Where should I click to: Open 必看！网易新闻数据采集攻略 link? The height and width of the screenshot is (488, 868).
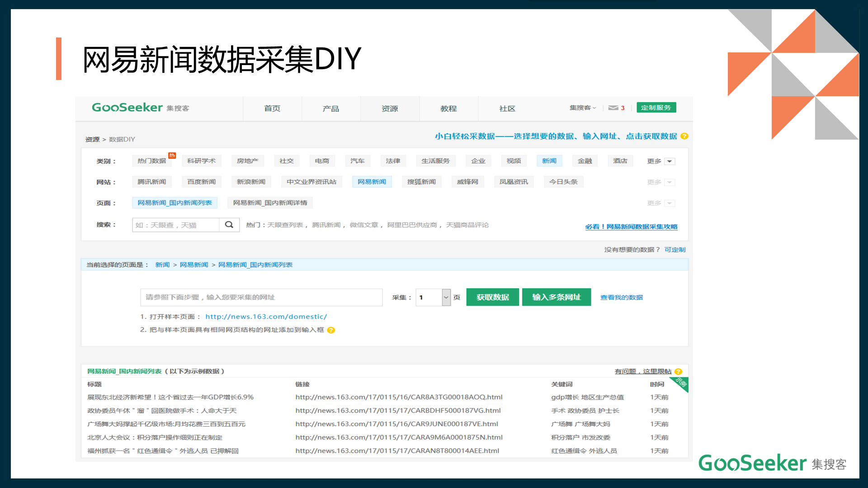[x=632, y=227]
